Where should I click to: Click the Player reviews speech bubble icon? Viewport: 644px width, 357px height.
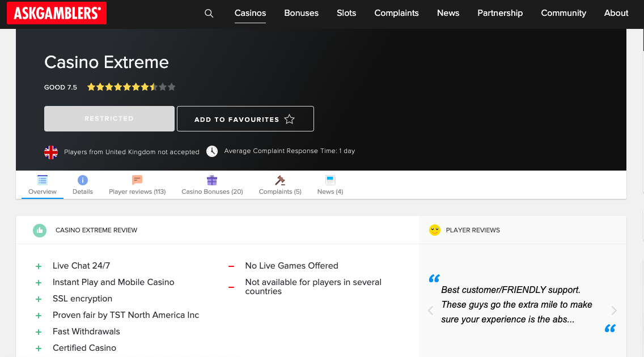[x=137, y=180]
